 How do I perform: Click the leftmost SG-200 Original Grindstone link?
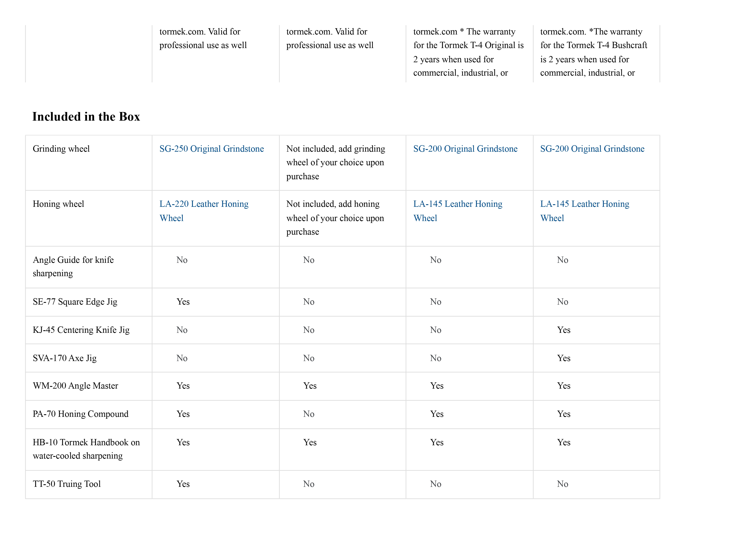pos(465,149)
